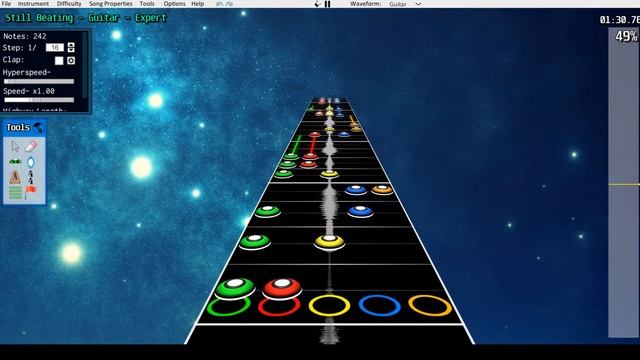Adjust the Speed x1.00 slider
Viewport: 640px width, 360px height.
(x=39, y=100)
